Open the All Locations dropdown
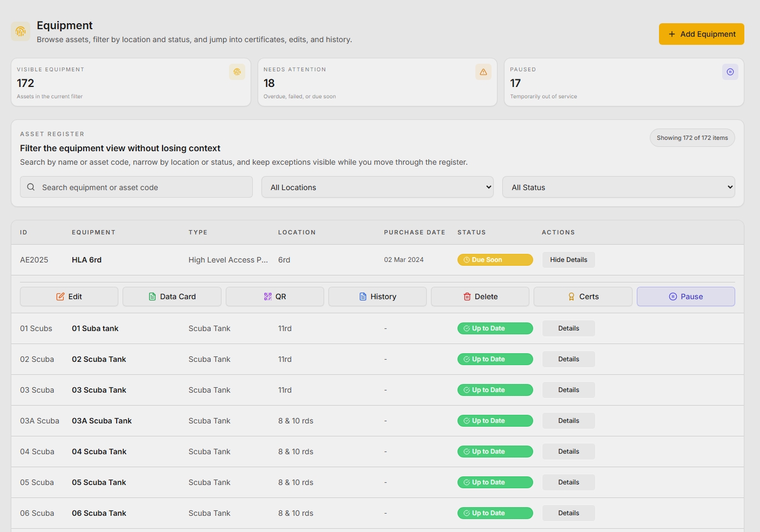 click(377, 187)
